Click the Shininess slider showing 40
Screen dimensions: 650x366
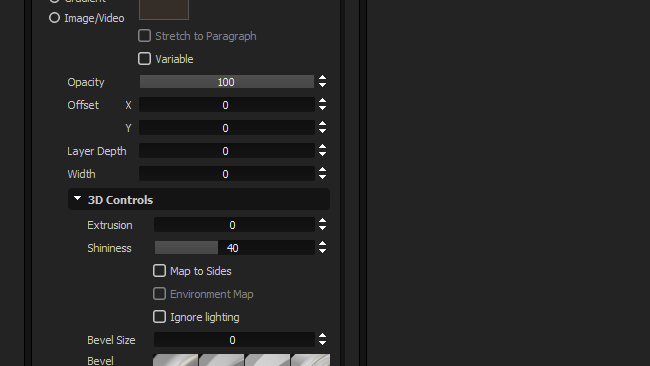pyautogui.click(x=234, y=247)
